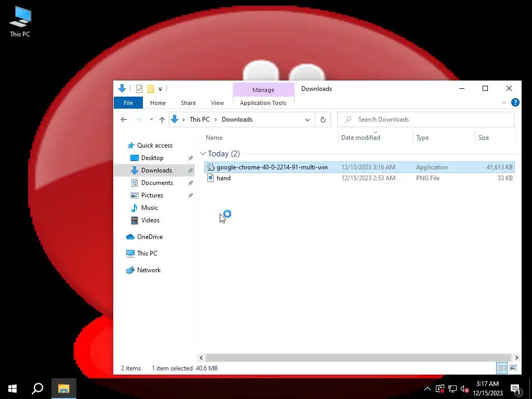Viewport: 532px width, 399px height.
Task: Open Windows taskbar search
Action: coord(37,389)
